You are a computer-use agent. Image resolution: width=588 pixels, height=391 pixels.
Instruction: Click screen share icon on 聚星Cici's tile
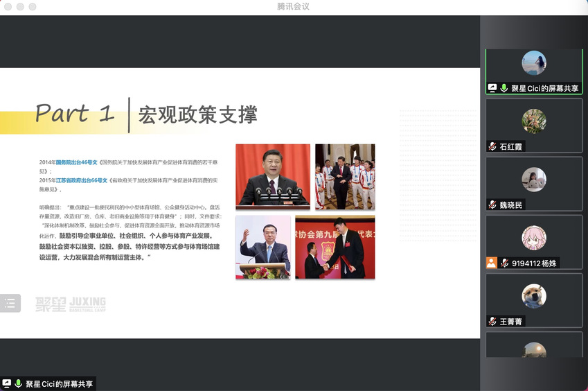492,88
